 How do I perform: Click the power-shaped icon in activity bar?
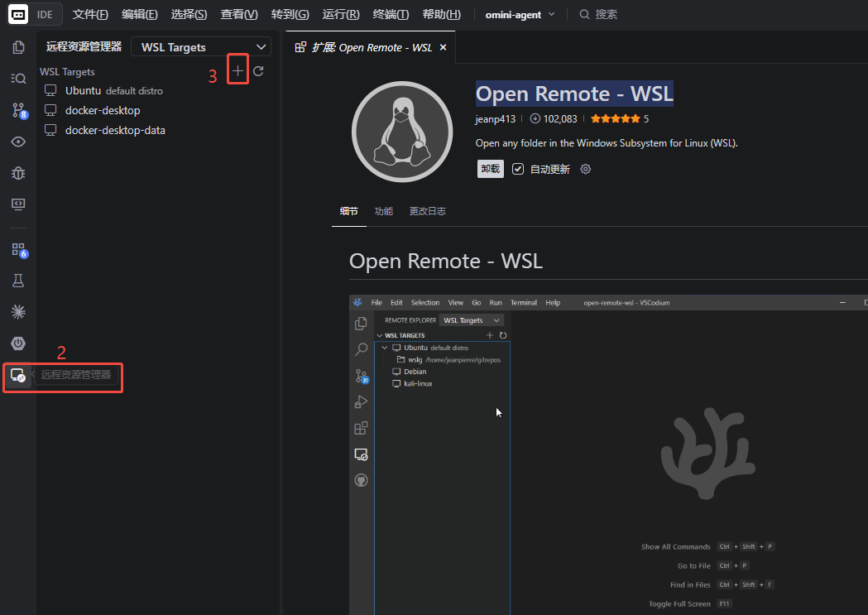coord(18,344)
